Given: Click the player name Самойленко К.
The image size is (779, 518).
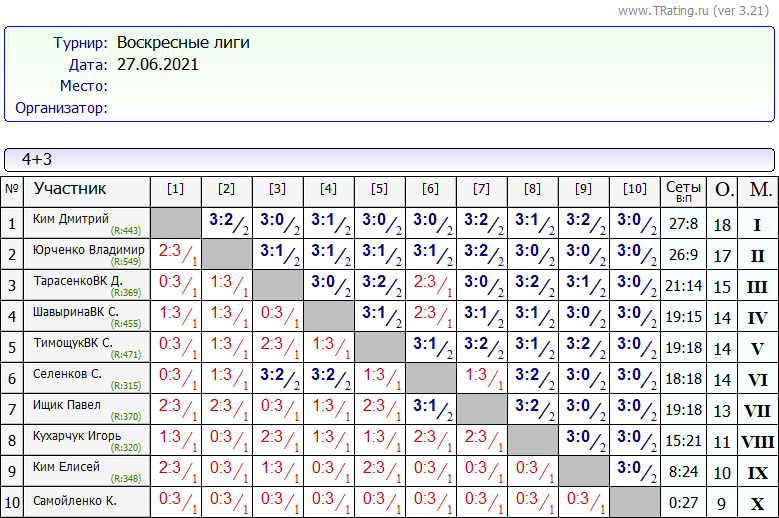Looking at the screenshot, I should (x=75, y=499).
